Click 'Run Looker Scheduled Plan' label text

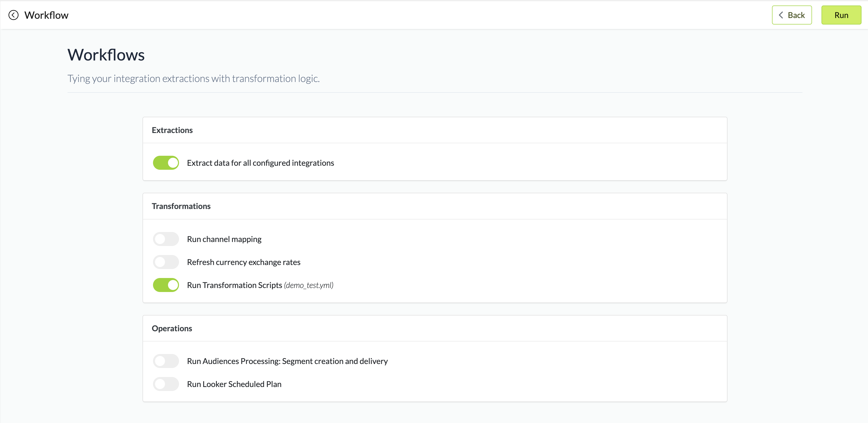(x=234, y=384)
